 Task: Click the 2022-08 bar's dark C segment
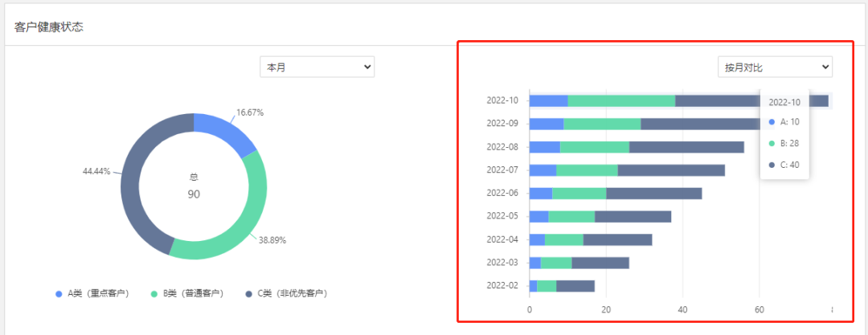(686, 147)
